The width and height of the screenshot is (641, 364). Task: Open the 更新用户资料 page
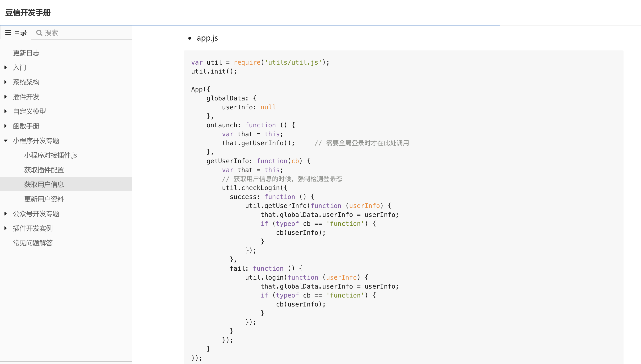pos(44,199)
